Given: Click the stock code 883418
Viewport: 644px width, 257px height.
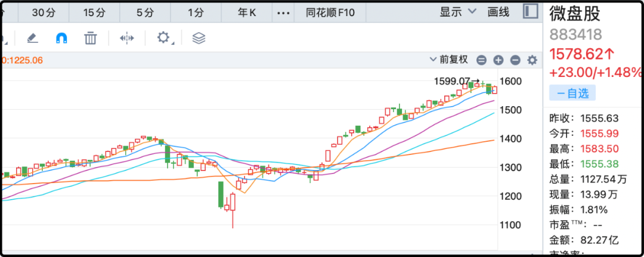Looking at the screenshot, I should (575, 35).
